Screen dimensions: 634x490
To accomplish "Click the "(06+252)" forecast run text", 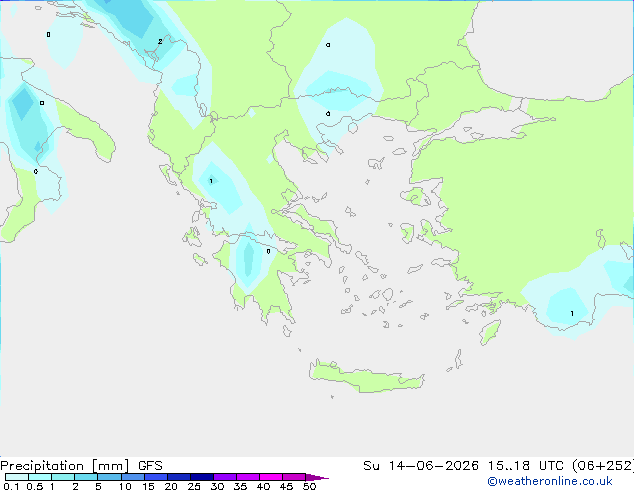I will tap(603, 466).
